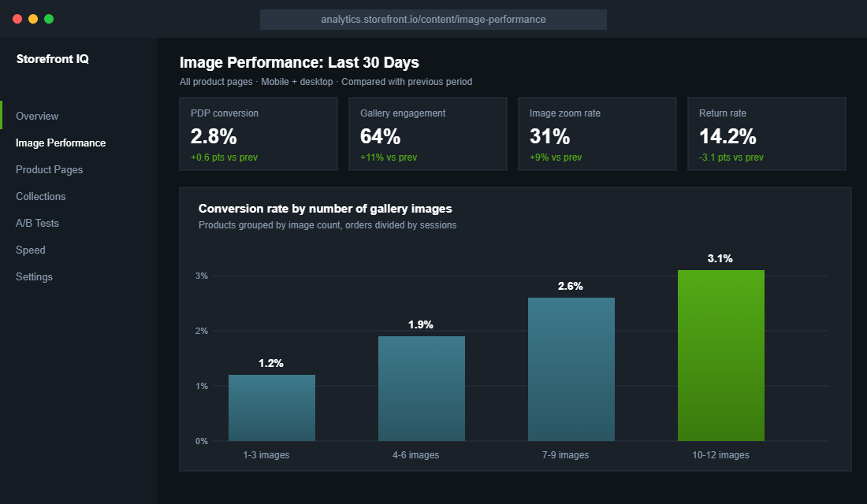
Task: Click the yellow minimize window button
Action: point(33,19)
